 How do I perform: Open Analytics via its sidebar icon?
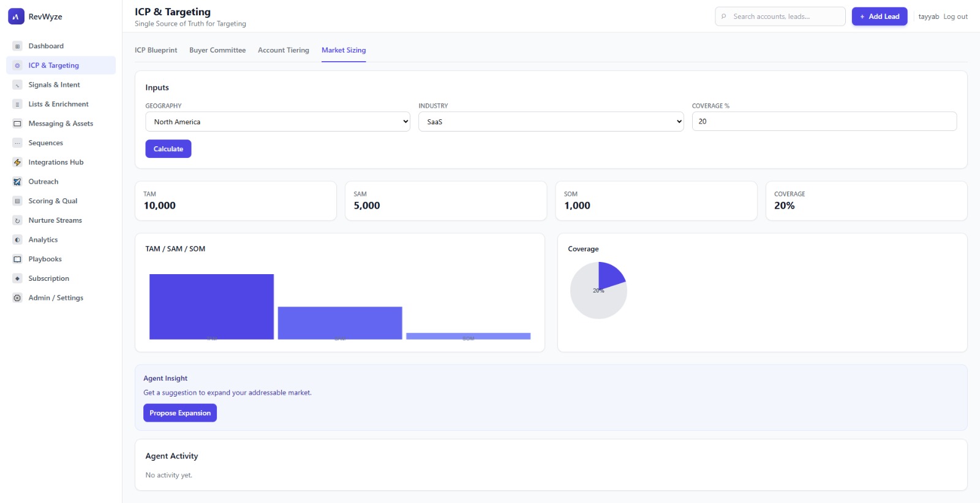(x=17, y=240)
